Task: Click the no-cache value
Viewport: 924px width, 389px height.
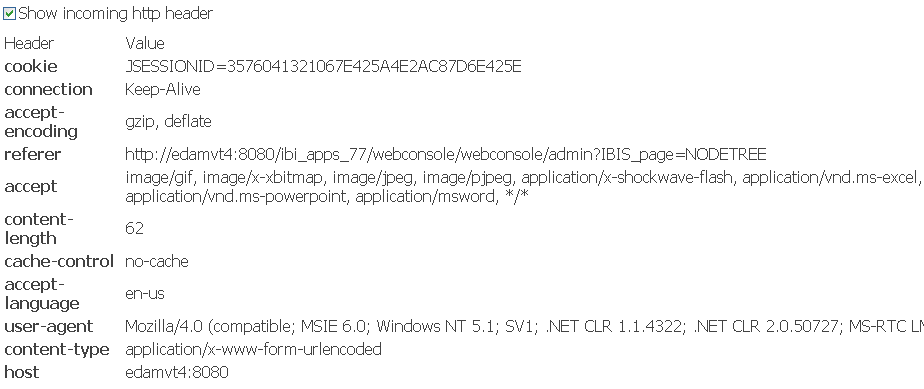Action: pyautogui.click(x=157, y=261)
